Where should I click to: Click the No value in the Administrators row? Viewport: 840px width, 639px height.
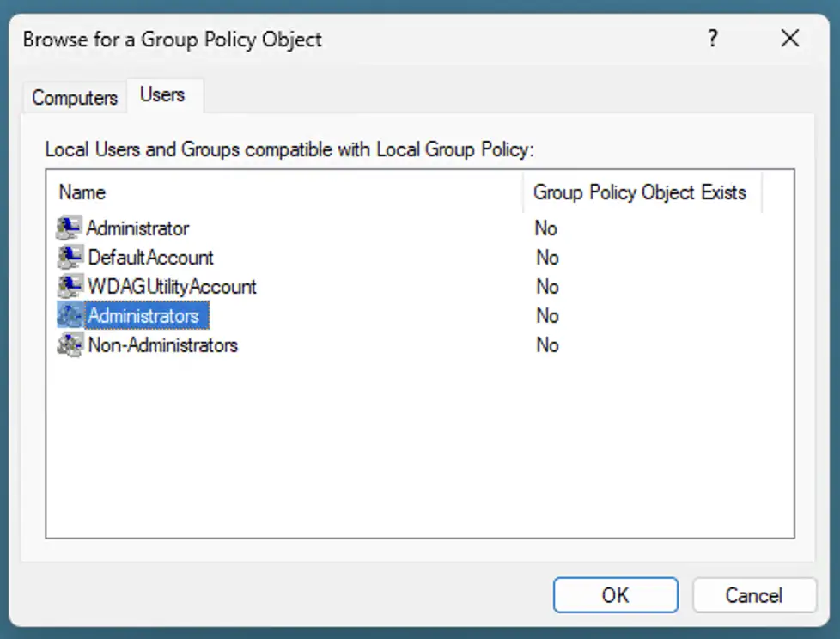click(x=547, y=316)
